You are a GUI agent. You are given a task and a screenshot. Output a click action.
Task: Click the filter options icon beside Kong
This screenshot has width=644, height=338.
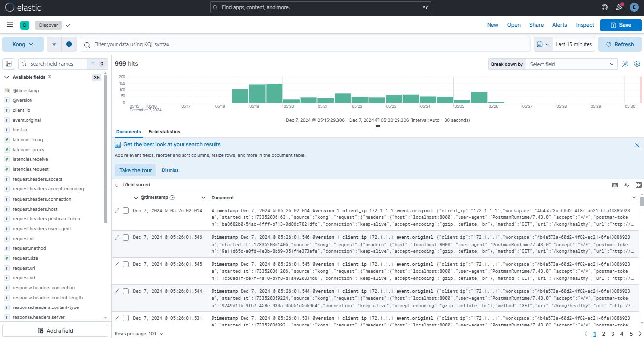coord(54,44)
